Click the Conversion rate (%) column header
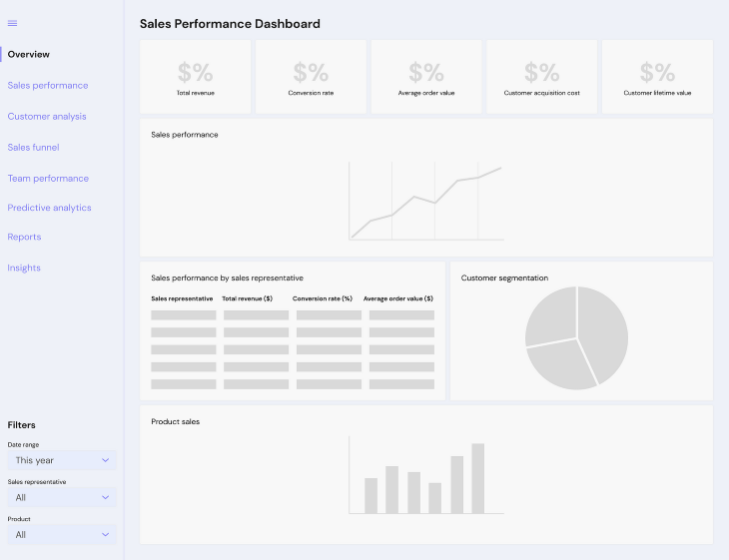This screenshot has width=729, height=560. (x=323, y=298)
